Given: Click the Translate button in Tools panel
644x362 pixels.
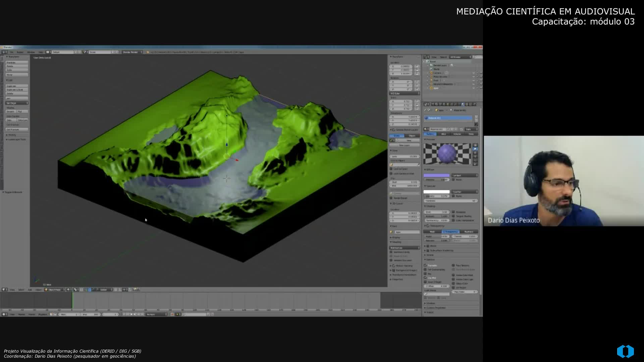Looking at the screenshot, I should coord(17,63).
